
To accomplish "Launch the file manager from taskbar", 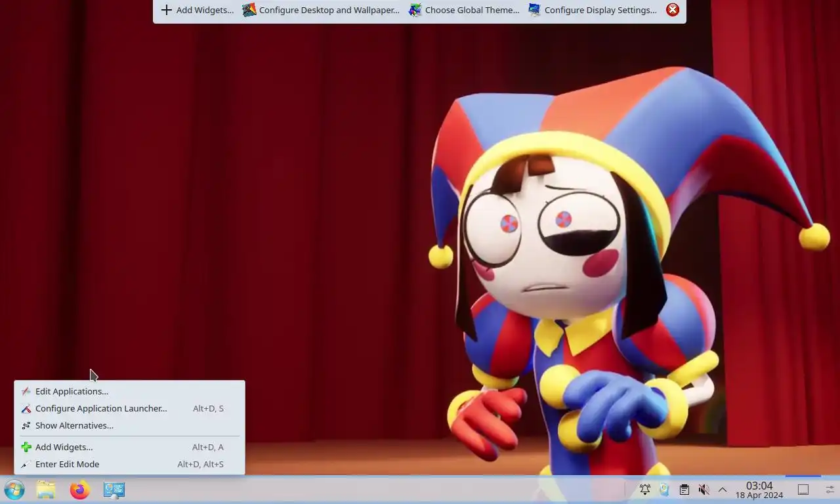I will click(46, 490).
